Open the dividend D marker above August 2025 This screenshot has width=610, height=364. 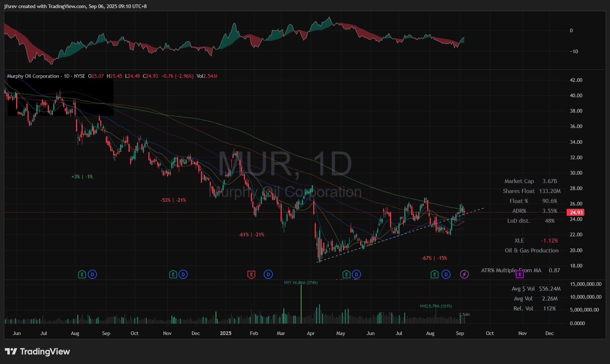[x=446, y=274]
